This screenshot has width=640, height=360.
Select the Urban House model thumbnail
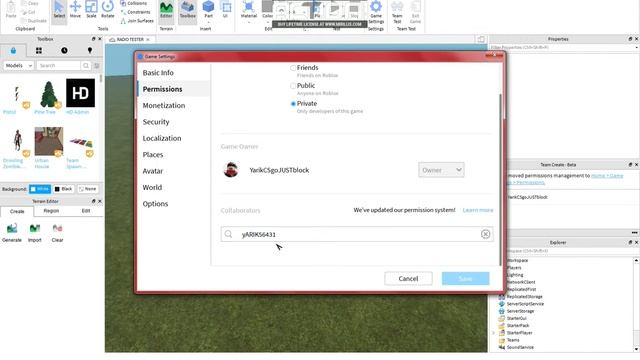49,141
